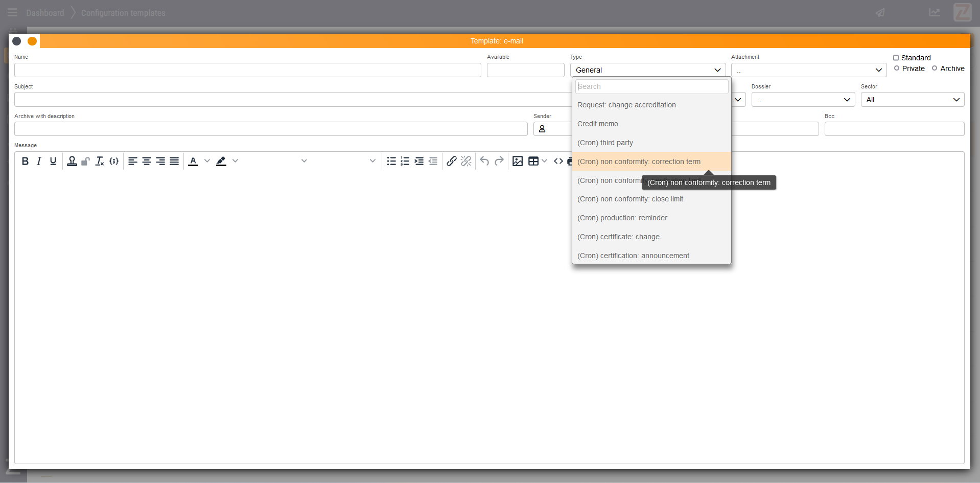Click the Type search field

[x=651, y=86]
